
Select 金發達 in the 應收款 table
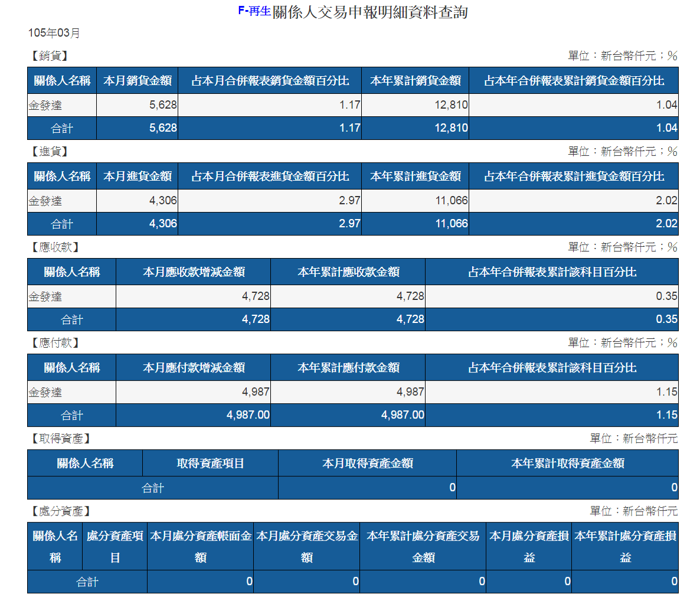[x=45, y=296]
